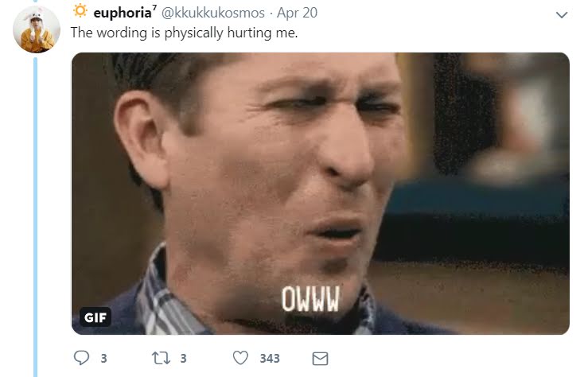The height and width of the screenshot is (377, 588).
Task: Click the reply speech bubble icon
Action: point(81,358)
